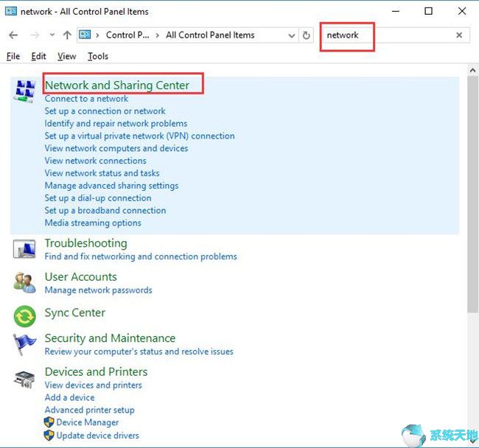Open the recent locations dropdown arrow

(52, 35)
